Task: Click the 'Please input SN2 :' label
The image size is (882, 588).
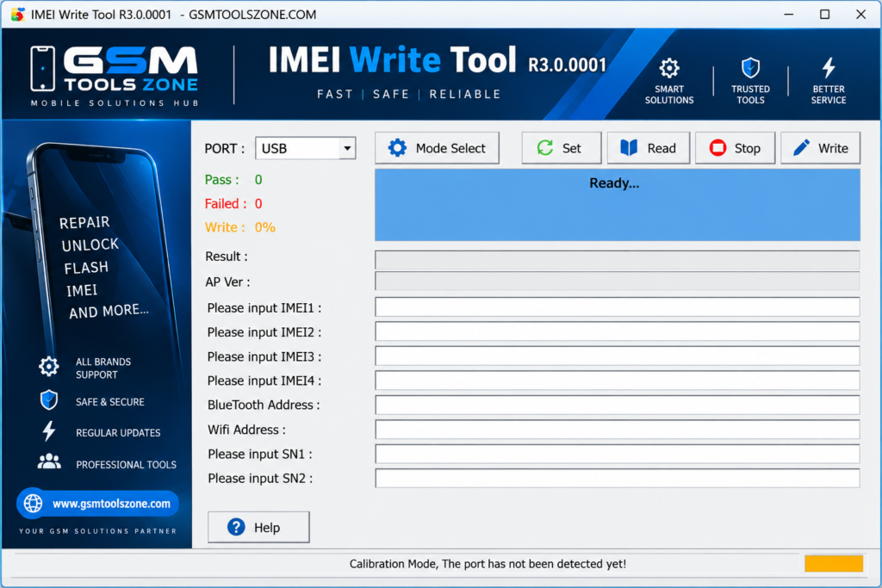Action: click(x=260, y=479)
